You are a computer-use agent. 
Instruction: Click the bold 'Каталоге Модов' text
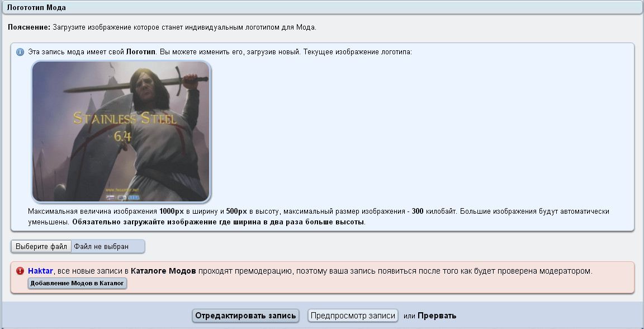163,271
